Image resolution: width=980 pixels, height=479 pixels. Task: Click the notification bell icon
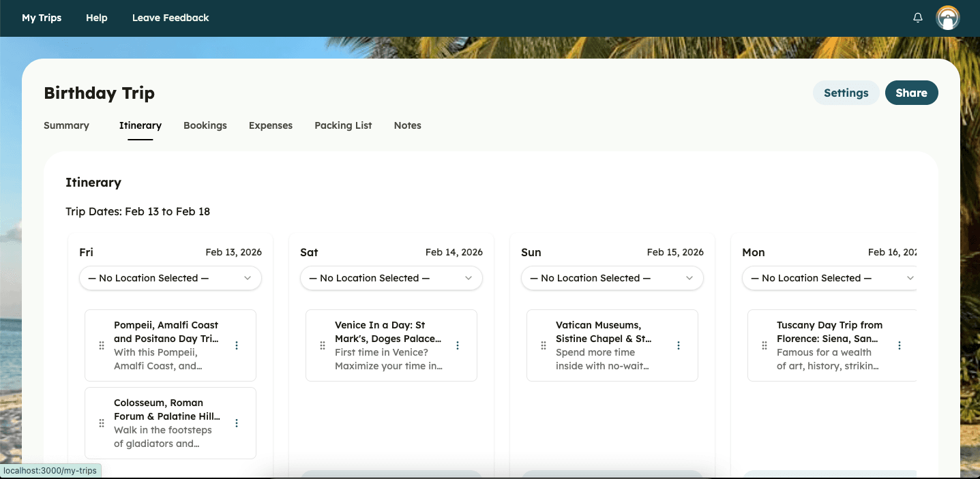(918, 18)
